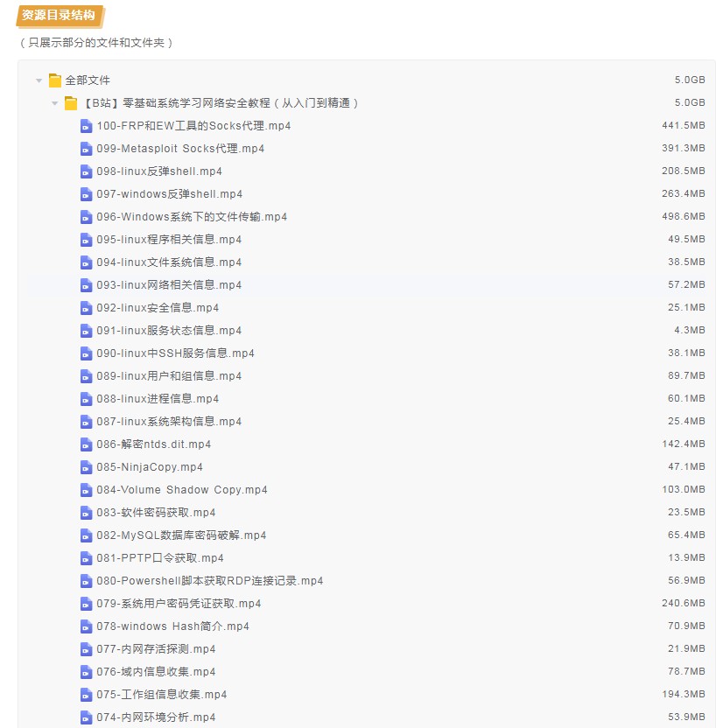Click video icon of 093-linux网络相关信息.mp4

(87, 285)
